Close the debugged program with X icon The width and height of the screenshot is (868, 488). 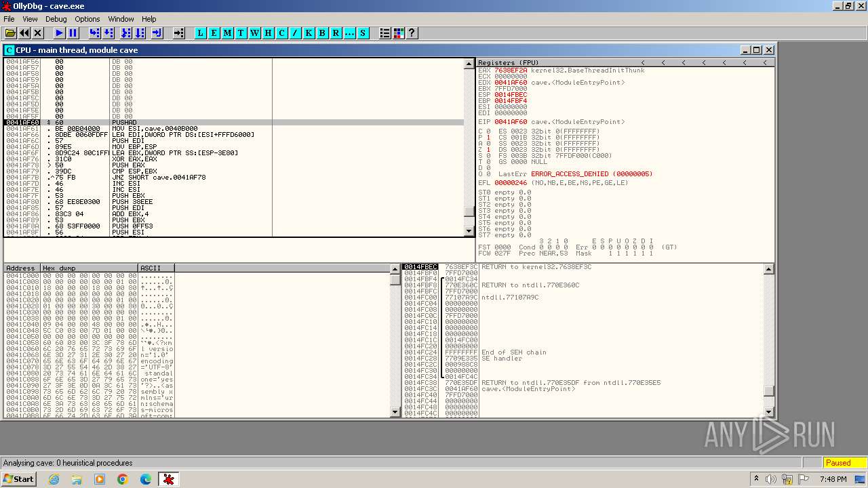(x=38, y=33)
